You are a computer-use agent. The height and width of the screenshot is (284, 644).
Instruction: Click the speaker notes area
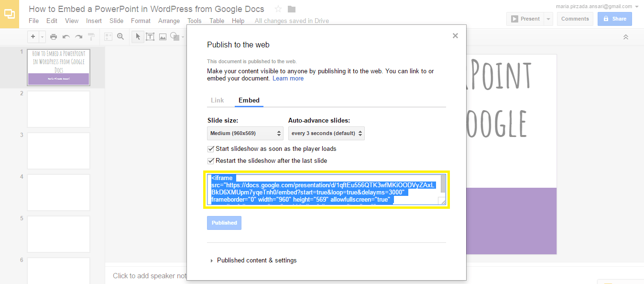pyautogui.click(x=150, y=276)
